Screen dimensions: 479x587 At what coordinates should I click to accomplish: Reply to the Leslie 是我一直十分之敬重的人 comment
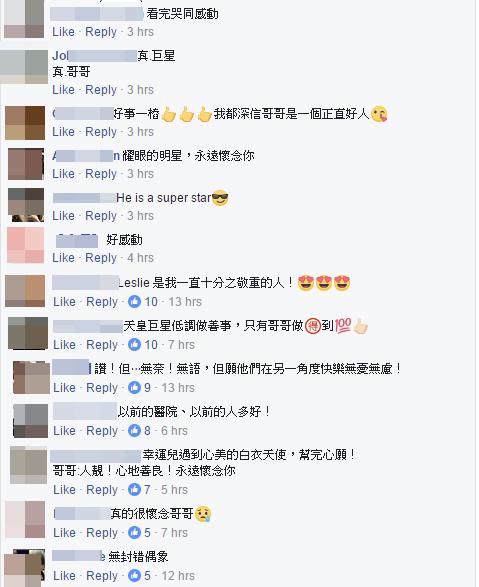[x=102, y=302]
